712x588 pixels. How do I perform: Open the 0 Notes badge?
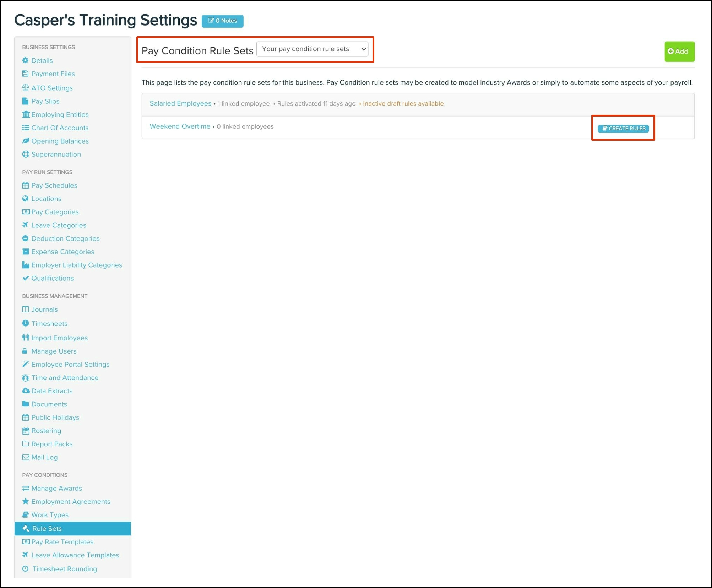(x=222, y=21)
